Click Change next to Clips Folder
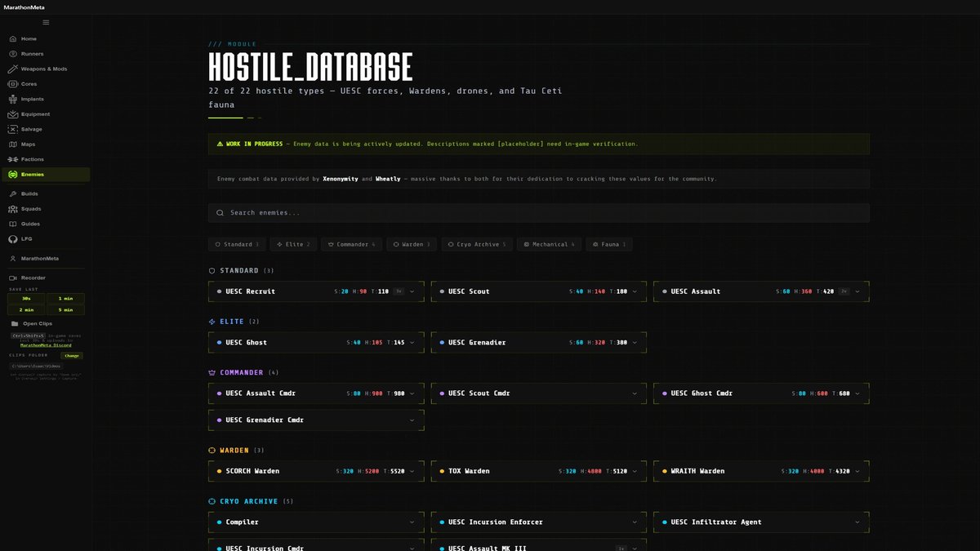This screenshot has width=980, height=551. (72, 356)
